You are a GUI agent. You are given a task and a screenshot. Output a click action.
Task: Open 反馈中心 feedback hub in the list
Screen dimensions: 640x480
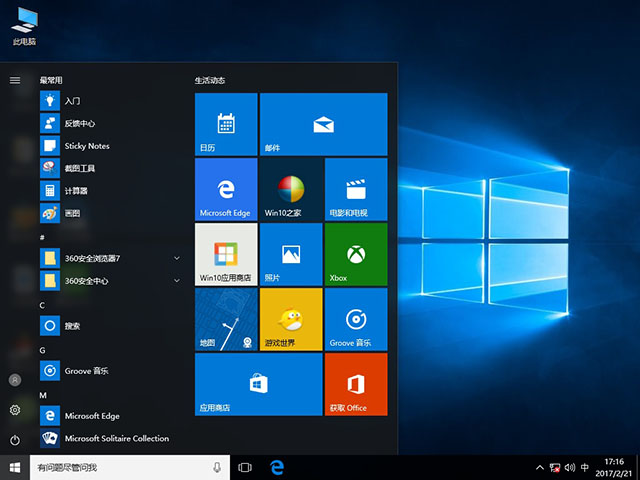pos(111,123)
